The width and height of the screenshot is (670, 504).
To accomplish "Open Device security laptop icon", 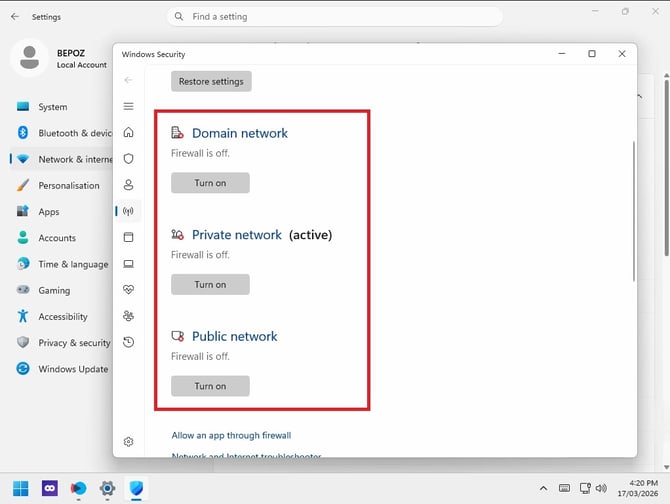I will 128,264.
